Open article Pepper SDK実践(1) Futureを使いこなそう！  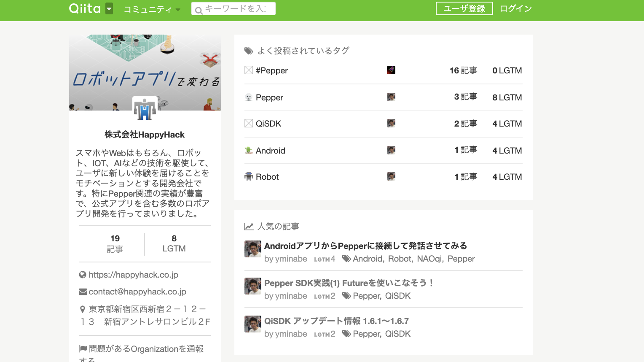(x=349, y=283)
